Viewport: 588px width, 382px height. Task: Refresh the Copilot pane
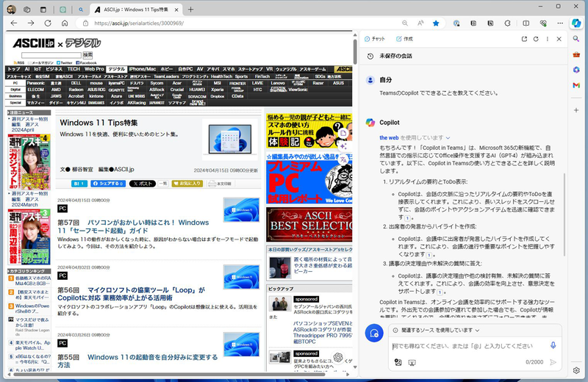coord(536,38)
